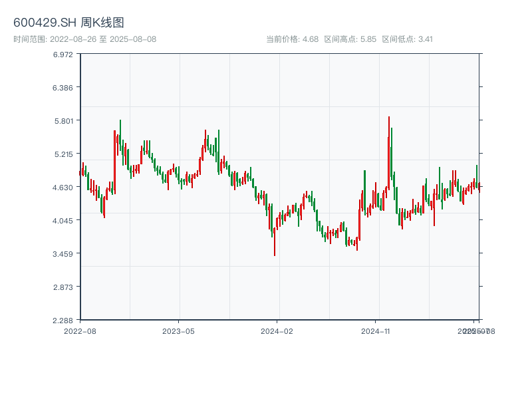
Task: Click the current price label 当前价格: 4.68
Action: tap(292, 39)
